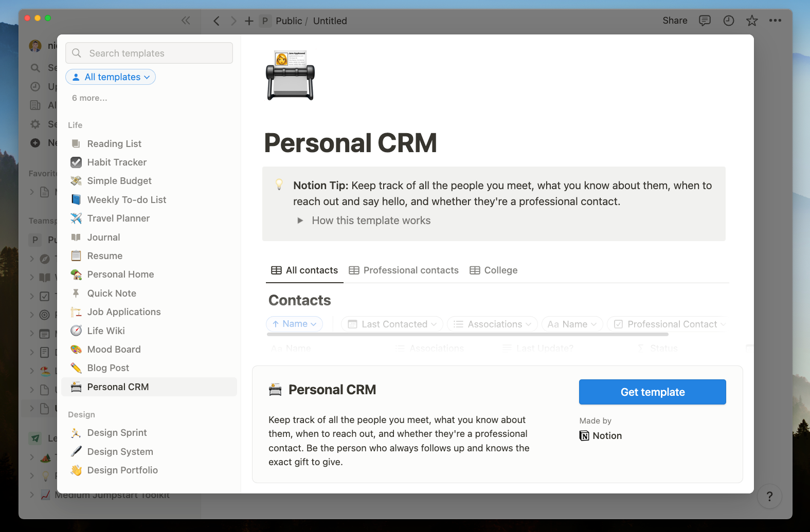Focus the Search templates field
810x532 pixels.
[149, 53]
